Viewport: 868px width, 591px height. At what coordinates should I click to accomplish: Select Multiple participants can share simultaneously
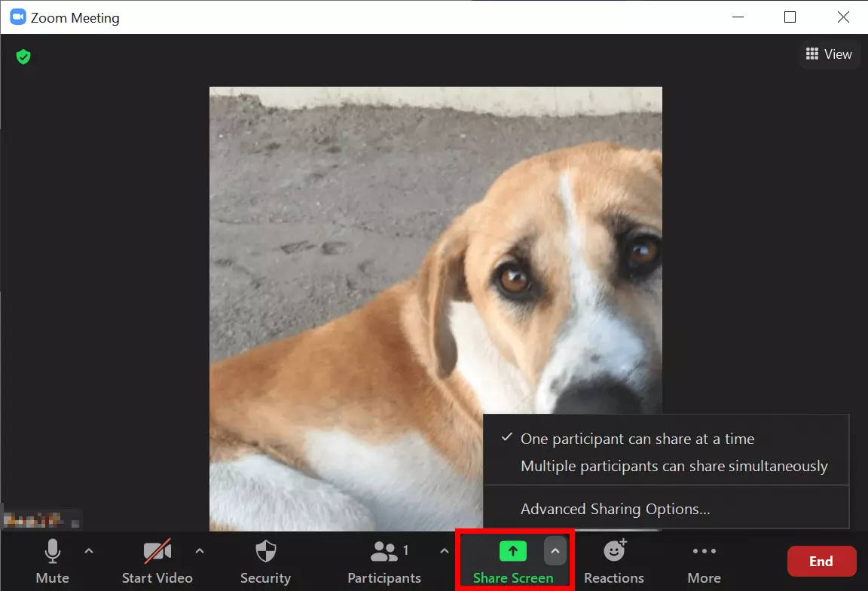coord(666,466)
